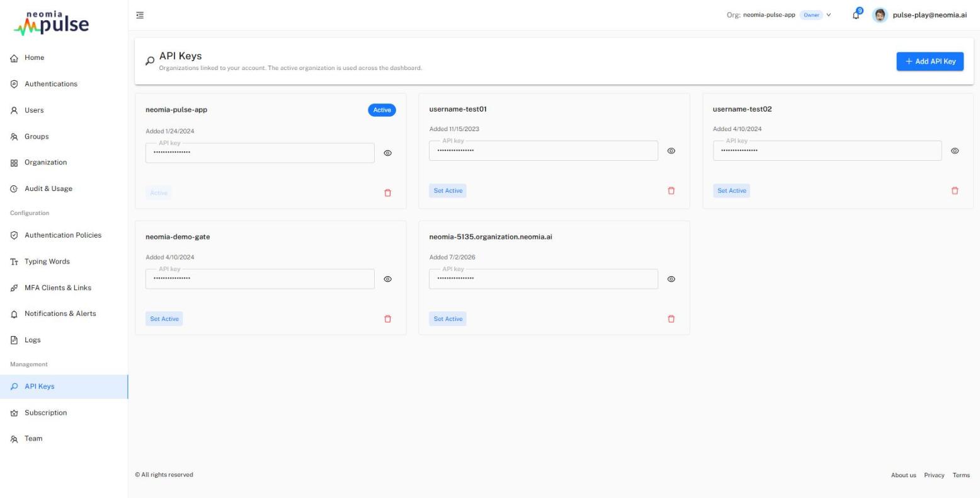The width and height of the screenshot is (980, 498).
Task: Click the Logs document icon
Action: [x=14, y=340]
